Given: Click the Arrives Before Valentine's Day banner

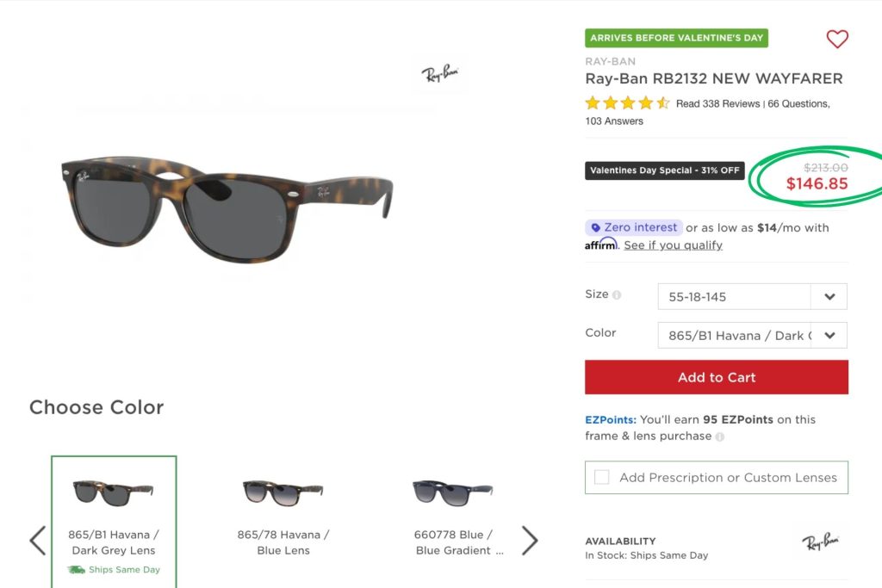Looking at the screenshot, I should click(x=676, y=38).
